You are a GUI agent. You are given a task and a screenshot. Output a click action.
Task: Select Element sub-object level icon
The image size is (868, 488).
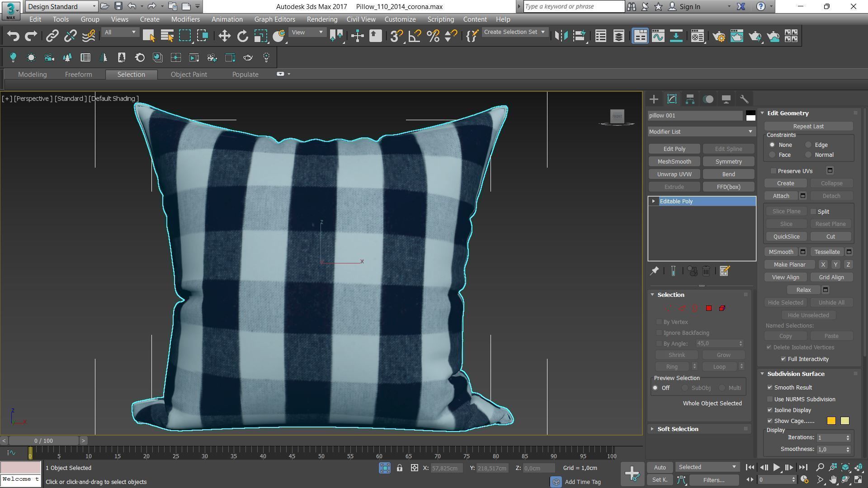[722, 308]
